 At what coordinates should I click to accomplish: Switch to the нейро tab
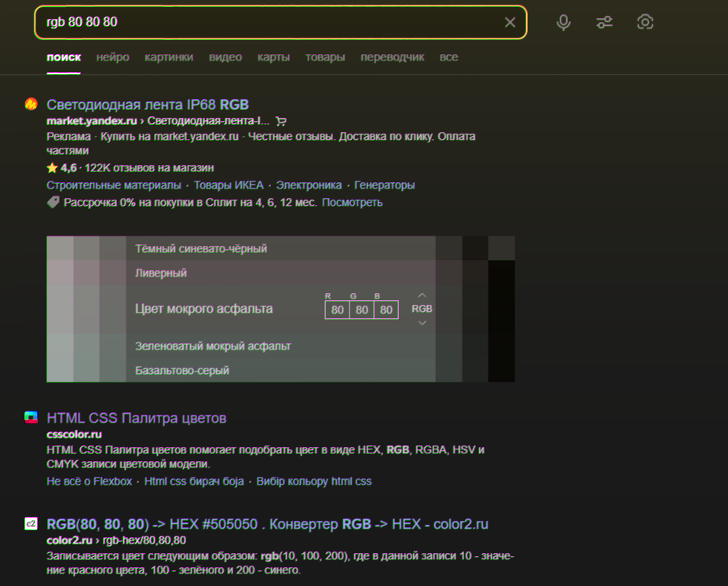coord(113,57)
